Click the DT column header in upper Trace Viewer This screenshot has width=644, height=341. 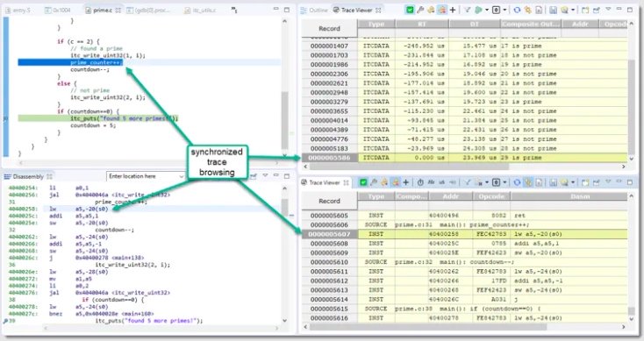pos(475,25)
